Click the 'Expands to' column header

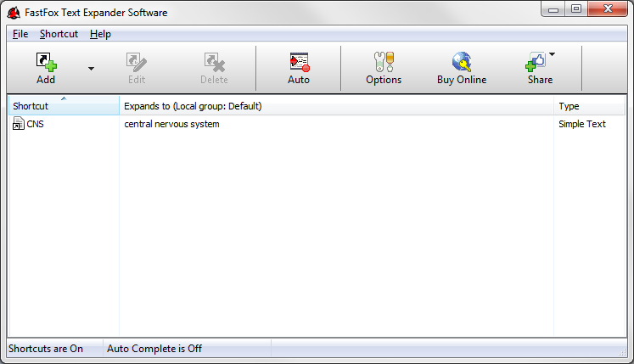[x=335, y=106]
